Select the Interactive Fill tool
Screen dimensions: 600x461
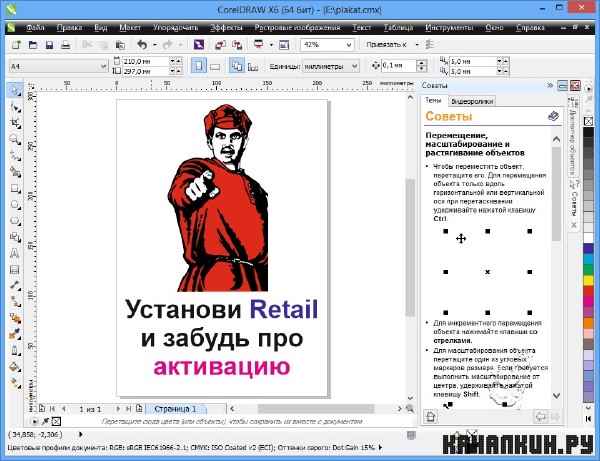point(15,383)
